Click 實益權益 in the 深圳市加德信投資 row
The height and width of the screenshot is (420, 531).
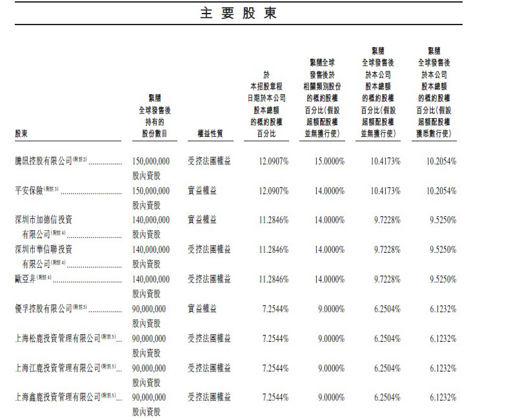(202, 220)
